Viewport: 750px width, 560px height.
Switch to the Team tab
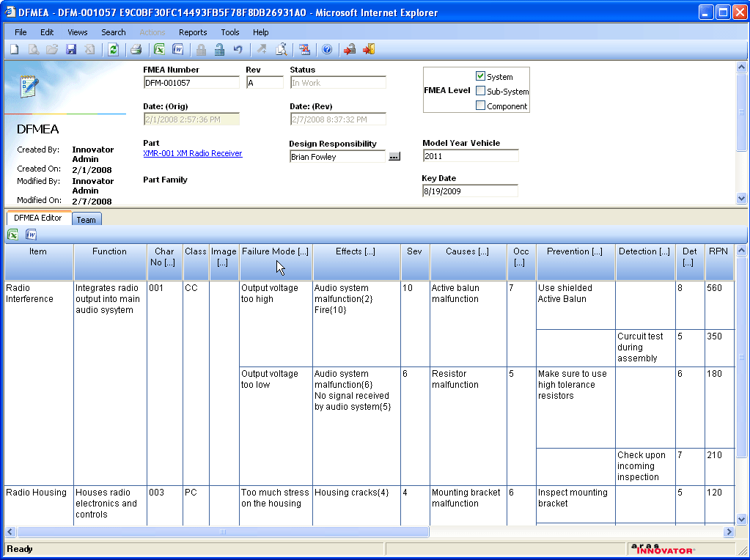point(87,220)
